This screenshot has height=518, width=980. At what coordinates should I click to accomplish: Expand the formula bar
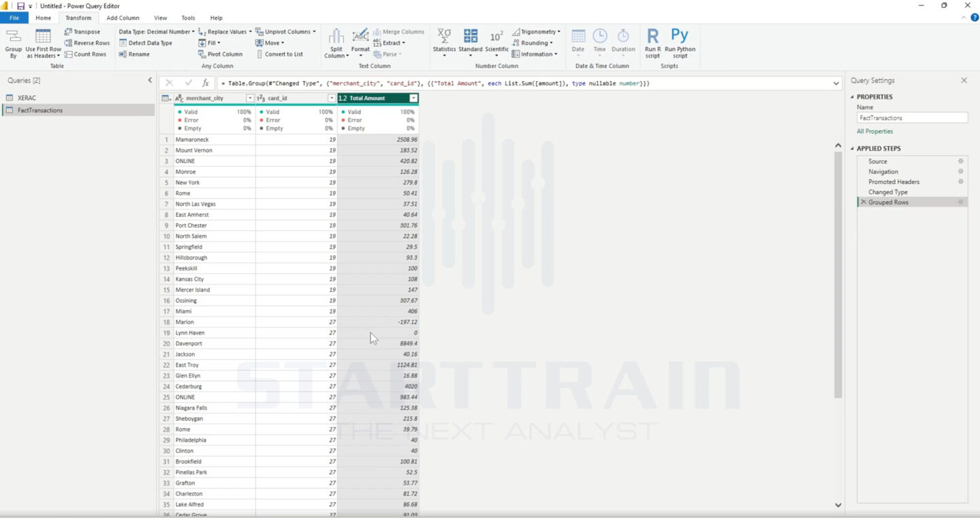click(x=836, y=83)
